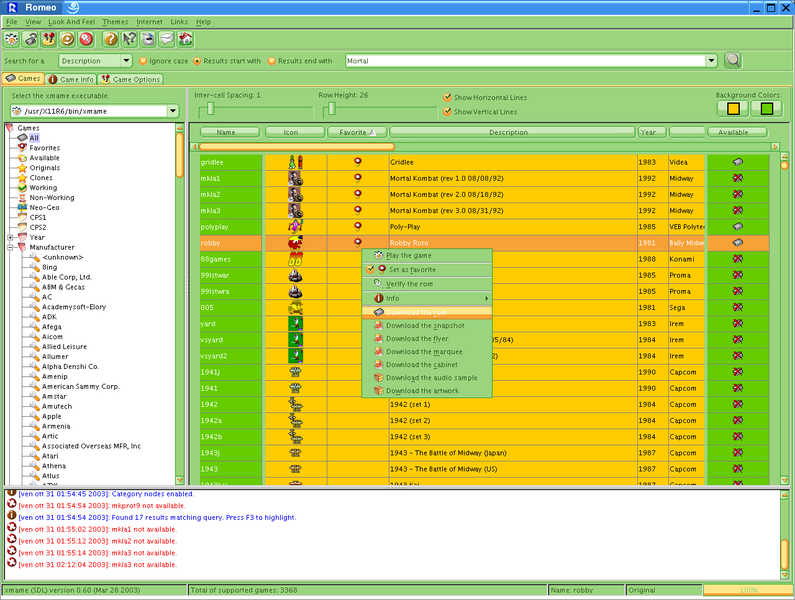The width and height of the screenshot is (795, 600).
Task: Click the Icon column header
Action: [x=295, y=132]
